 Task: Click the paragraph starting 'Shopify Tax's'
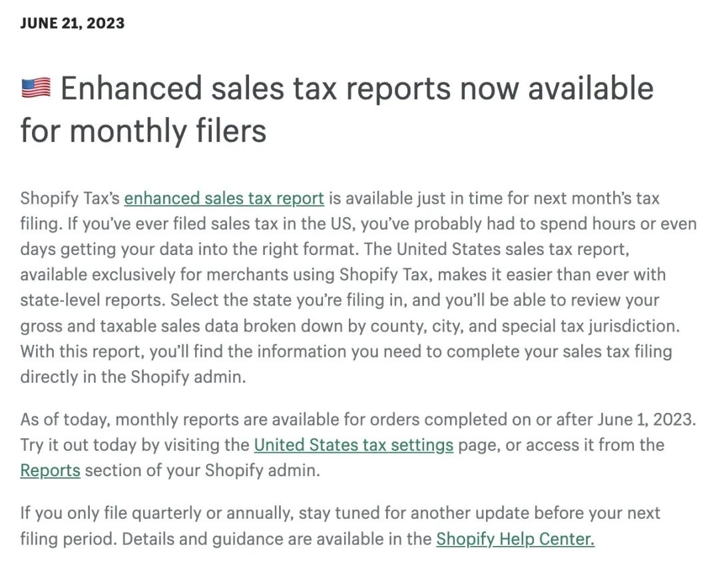point(358,288)
